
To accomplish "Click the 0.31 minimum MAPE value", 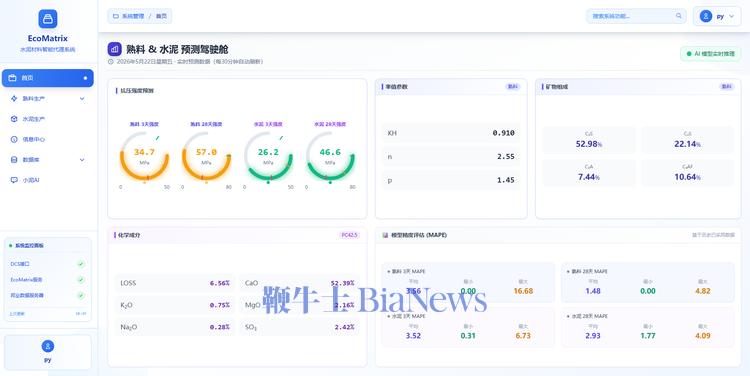I will (468, 336).
